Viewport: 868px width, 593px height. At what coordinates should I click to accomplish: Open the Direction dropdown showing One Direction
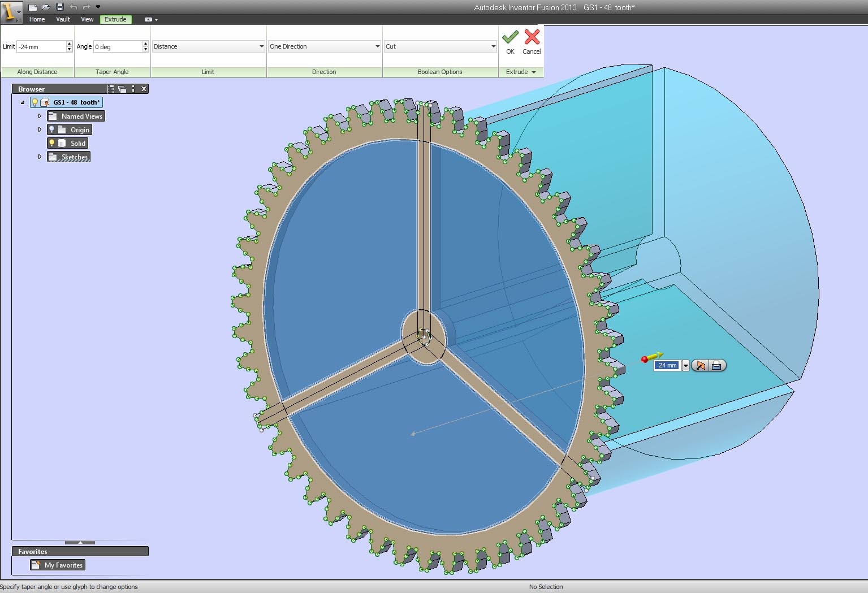point(377,46)
